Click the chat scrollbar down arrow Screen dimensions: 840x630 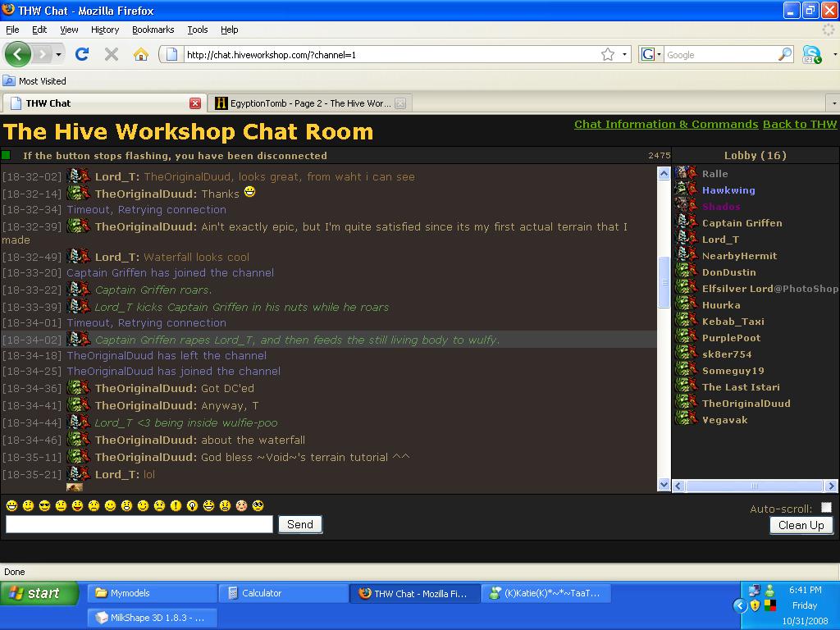(664, 485)
